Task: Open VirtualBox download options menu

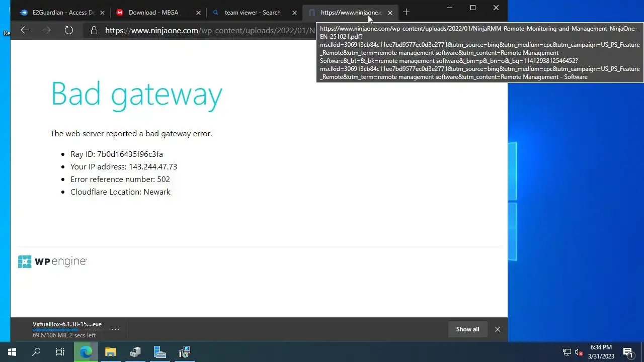Action: 115,329
